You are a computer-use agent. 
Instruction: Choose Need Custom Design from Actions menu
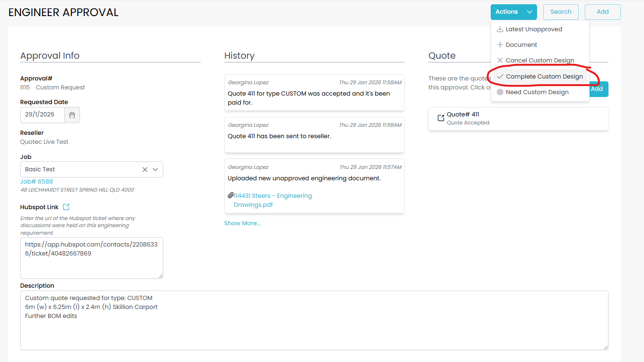tap(537, 92)
